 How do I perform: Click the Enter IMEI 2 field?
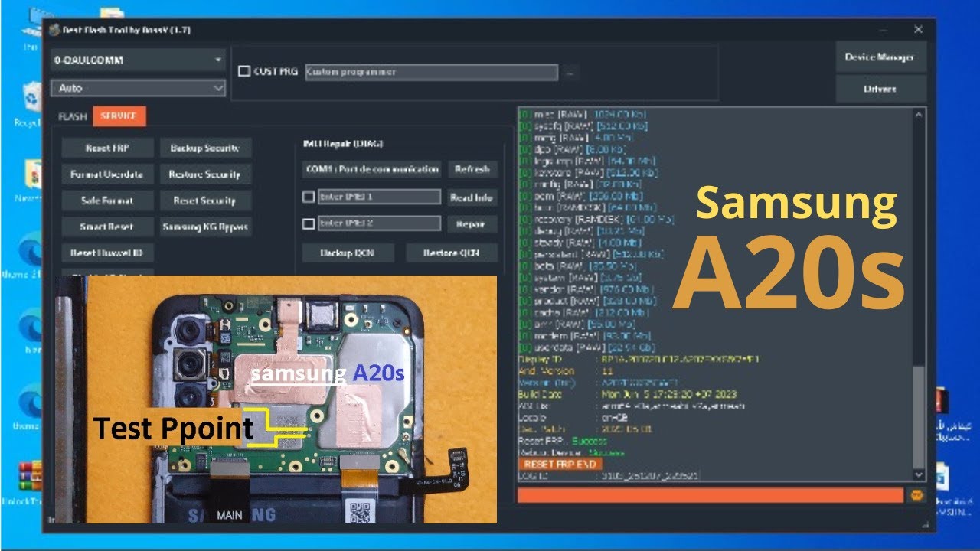pyautogui.click(x=379, y=224)
